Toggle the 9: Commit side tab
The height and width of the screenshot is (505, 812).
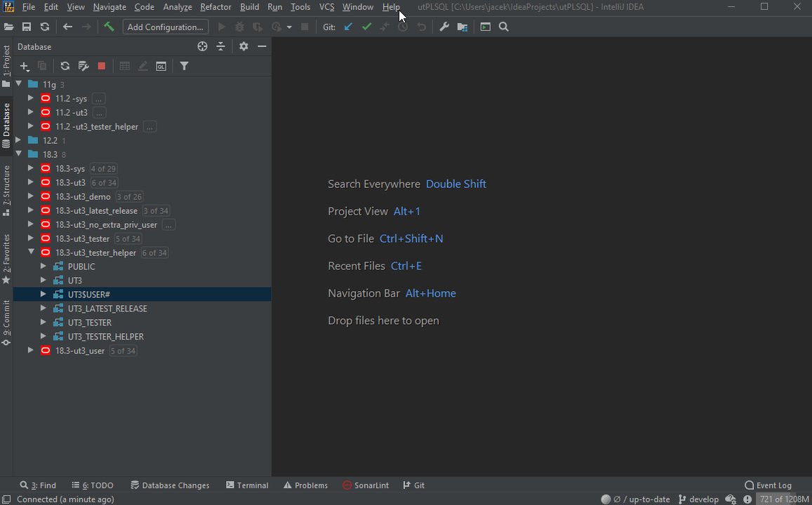pos(6,323)
